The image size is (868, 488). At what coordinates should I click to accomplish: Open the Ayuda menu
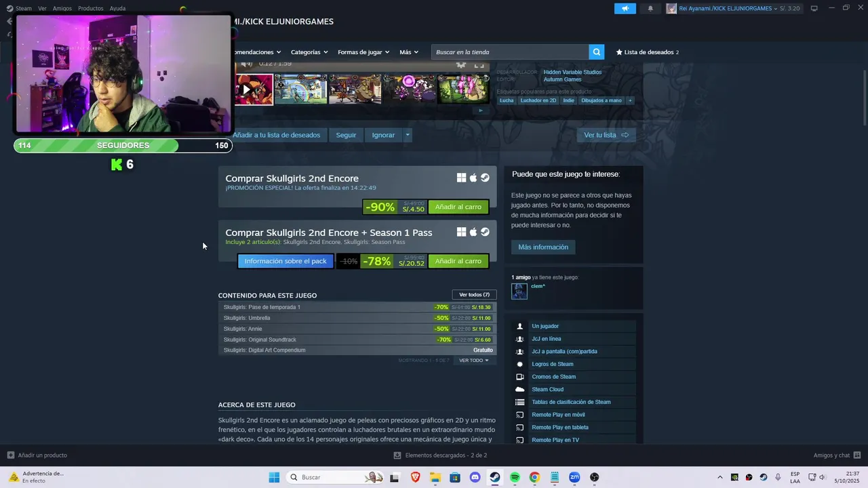tap(117, 8)
